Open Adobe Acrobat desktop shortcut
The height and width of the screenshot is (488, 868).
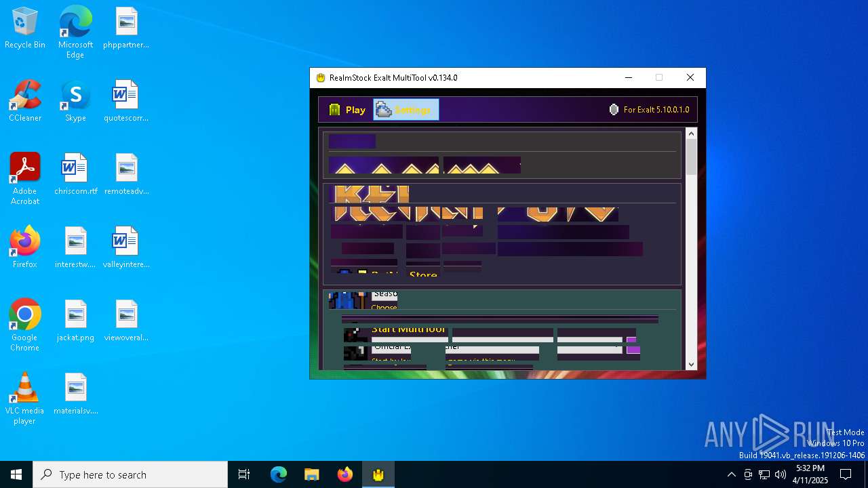25,179
